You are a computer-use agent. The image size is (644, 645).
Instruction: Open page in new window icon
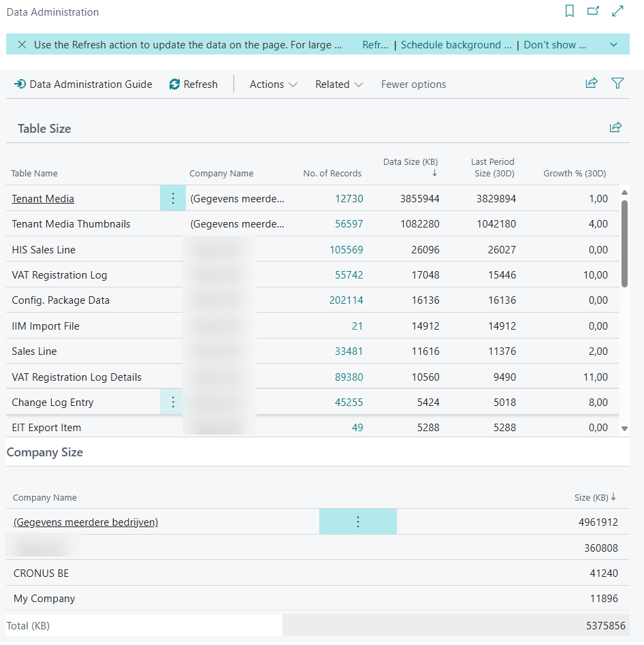click(x=593, y=11)
